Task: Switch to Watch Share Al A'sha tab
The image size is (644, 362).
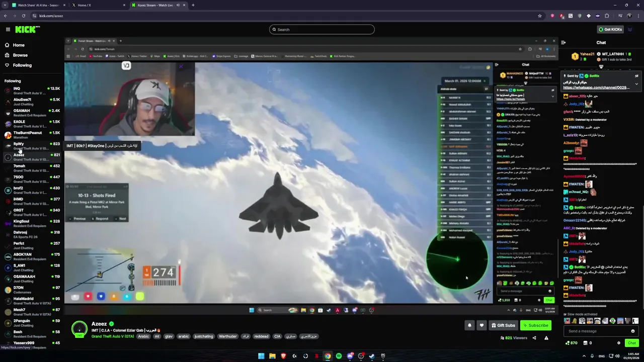Action: pyautogui.click(x=38, y=5)
